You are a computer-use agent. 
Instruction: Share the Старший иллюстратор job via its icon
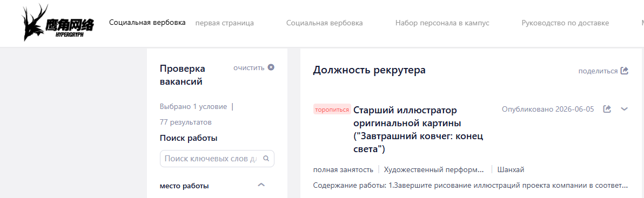(x=607, y=109)
